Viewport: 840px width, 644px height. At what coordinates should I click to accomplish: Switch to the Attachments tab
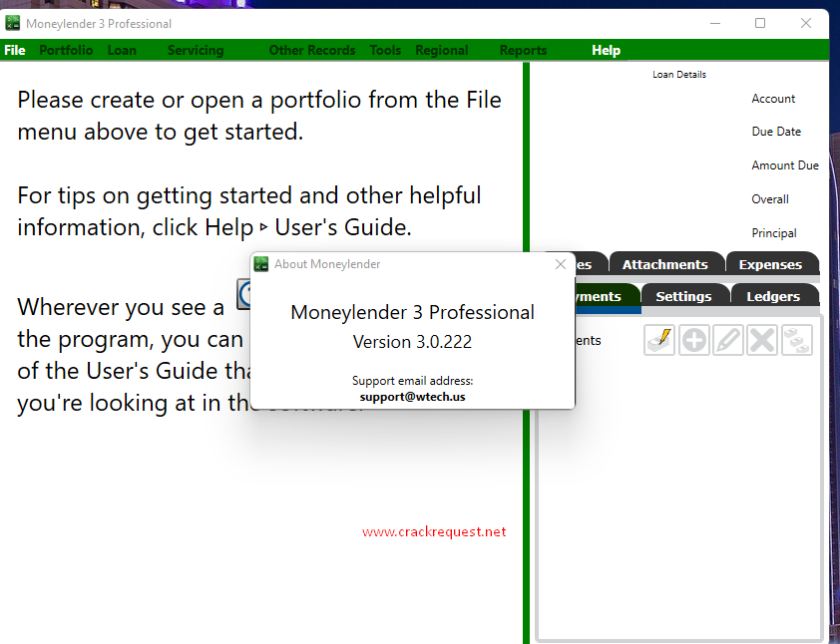point(665,264)
